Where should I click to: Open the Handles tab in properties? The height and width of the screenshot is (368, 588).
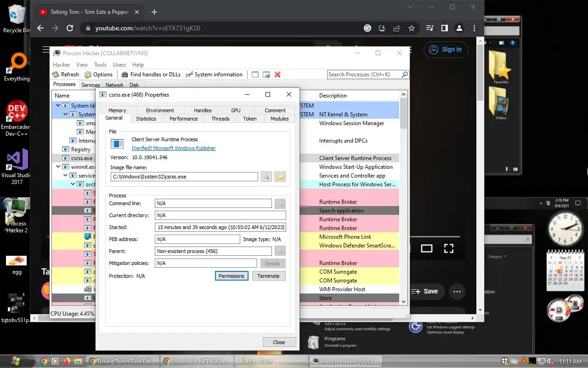point(203,110)
